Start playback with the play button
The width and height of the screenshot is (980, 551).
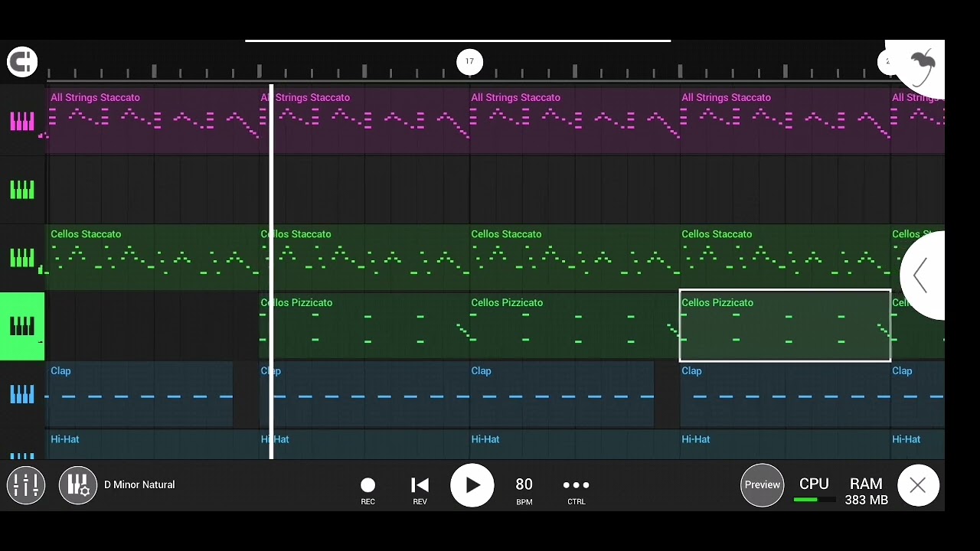[472, 485]
